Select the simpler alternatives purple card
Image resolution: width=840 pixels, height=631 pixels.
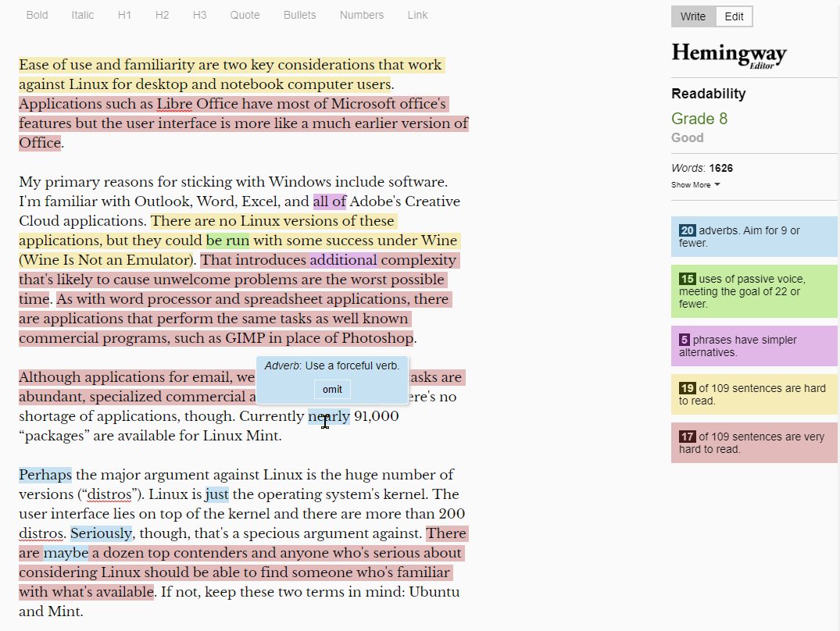(754, 346)
